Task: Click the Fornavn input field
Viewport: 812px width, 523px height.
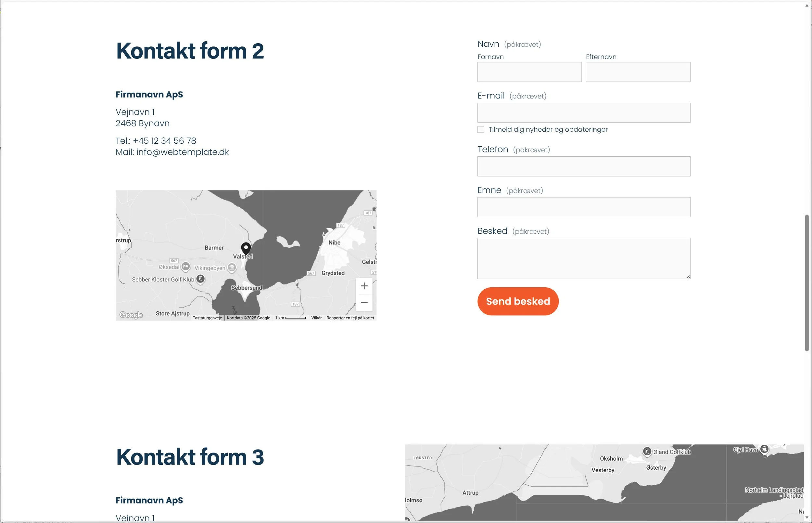Action: pos(529,72)
